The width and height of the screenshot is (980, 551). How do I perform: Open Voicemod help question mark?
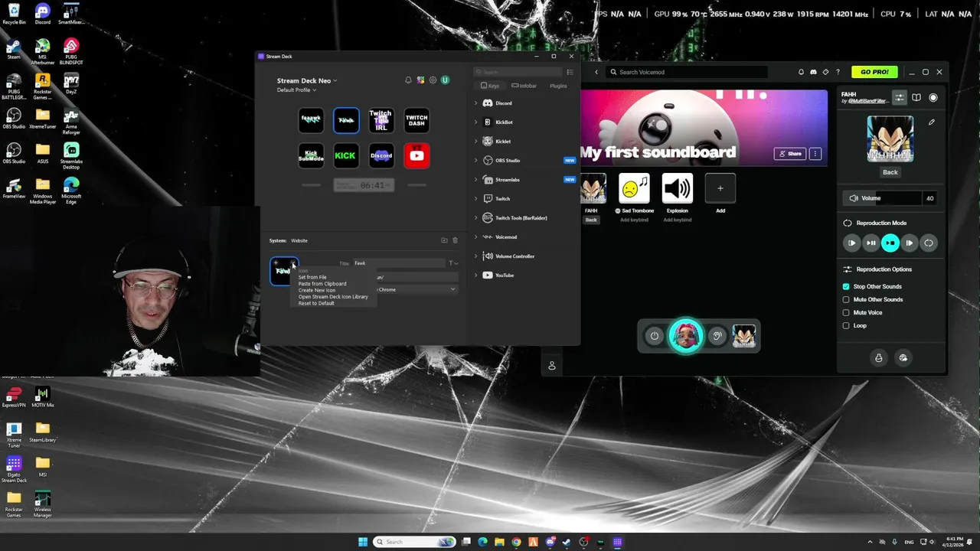pyautogui.click(x=838, y=72)
